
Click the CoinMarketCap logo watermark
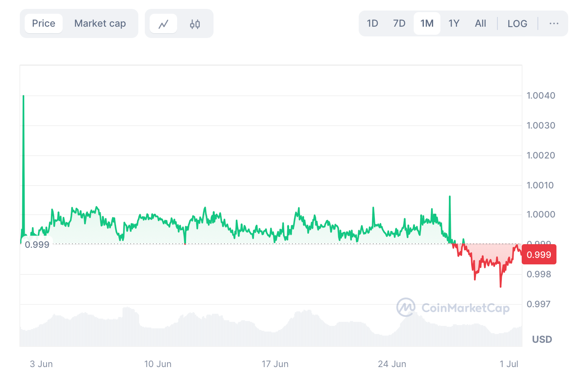pos(454,308)
